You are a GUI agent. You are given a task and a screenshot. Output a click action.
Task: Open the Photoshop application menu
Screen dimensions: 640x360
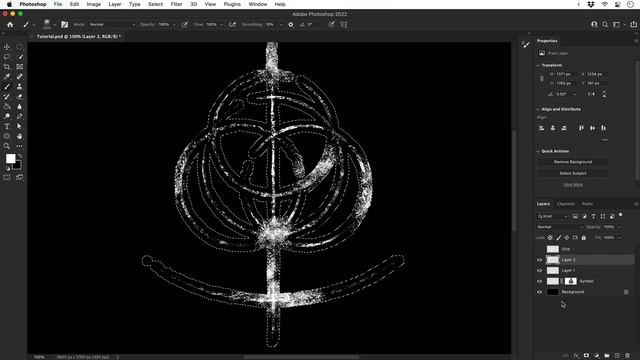pos(33,4)
